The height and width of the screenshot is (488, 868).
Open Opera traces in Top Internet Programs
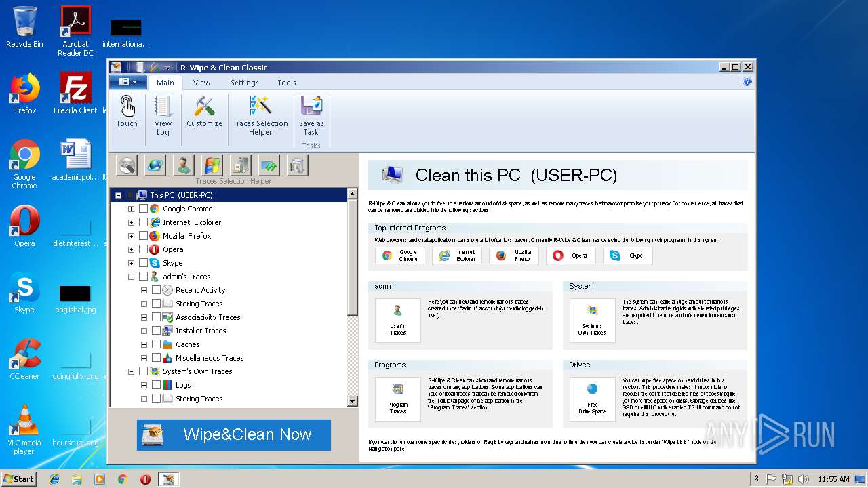(x=571, y=256)
